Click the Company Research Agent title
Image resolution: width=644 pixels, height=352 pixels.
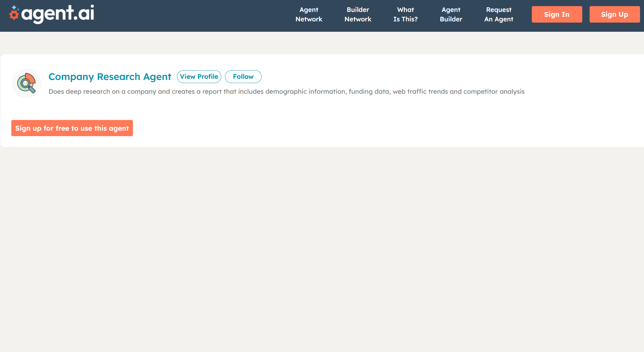pyautogui.click(x=110, y=77)
